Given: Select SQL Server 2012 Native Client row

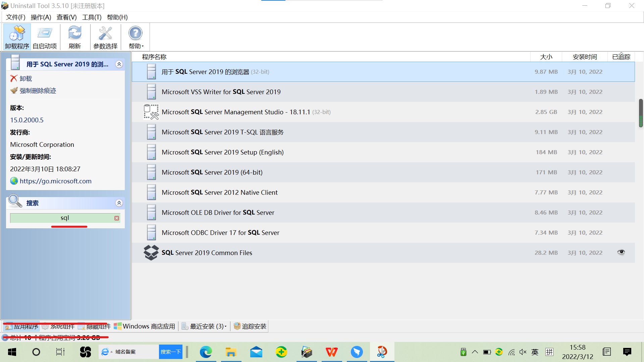Looking at the screenshot, I should coord(383,192).
